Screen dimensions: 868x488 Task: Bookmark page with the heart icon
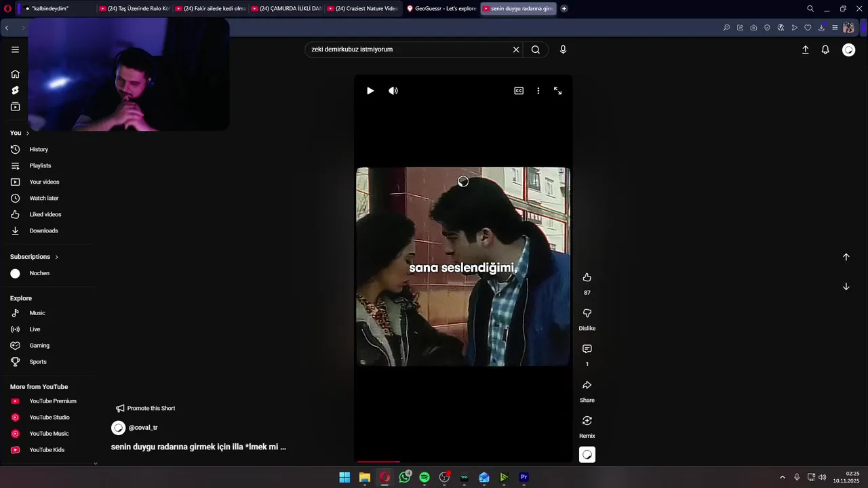(808, 28)
